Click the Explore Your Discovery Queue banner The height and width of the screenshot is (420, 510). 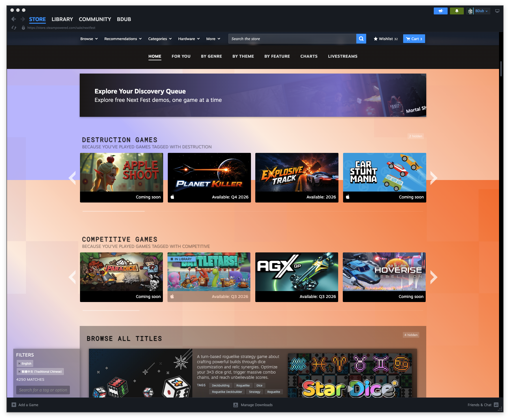click(253, 95)
